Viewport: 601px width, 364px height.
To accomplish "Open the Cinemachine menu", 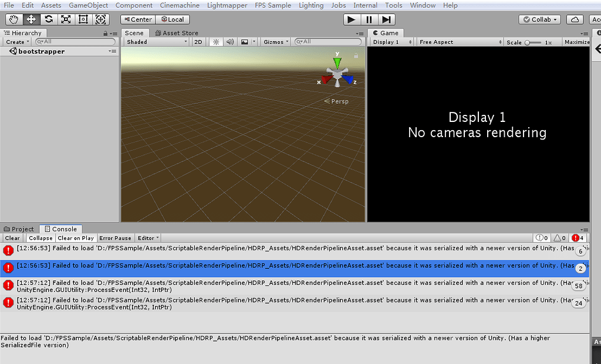I will pyautogui.click(x=179, y=5).
